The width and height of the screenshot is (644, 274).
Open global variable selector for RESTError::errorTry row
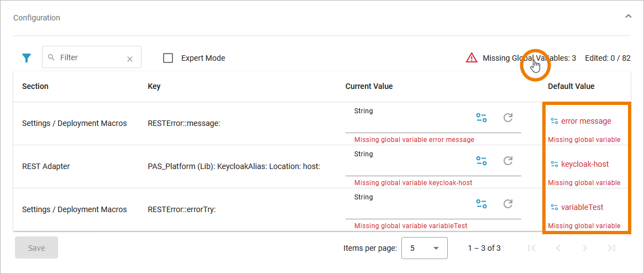(481, 204)
